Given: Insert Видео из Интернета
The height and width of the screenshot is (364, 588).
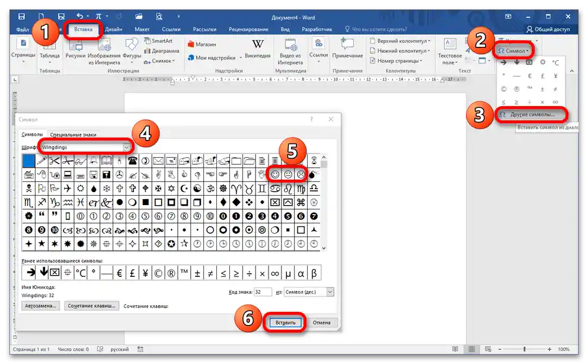Looking at the screenshot, I should (x=290, y=52).
